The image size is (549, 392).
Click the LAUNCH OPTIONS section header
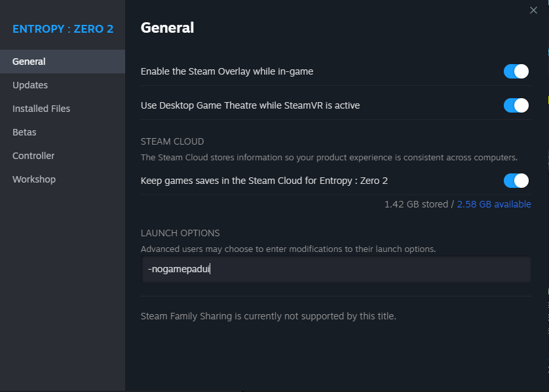point(180,233)
